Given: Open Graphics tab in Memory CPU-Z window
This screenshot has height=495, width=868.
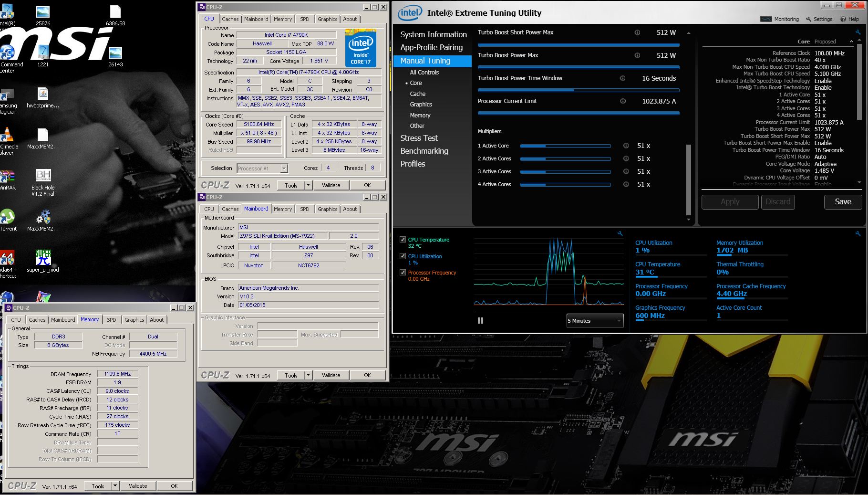Looking at the screenshot, I should (x=134, y=320).
